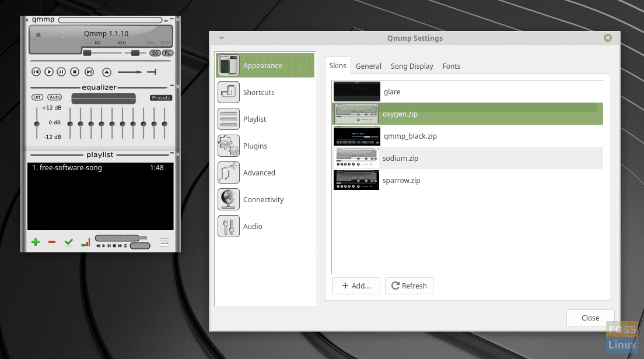Screen dimensions: 644x359
Task: Open the Audio settings category
Action: coord(265,226)
